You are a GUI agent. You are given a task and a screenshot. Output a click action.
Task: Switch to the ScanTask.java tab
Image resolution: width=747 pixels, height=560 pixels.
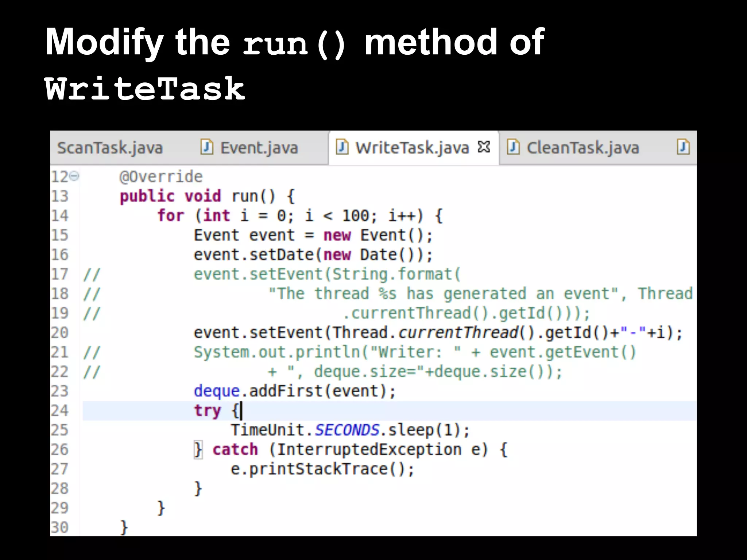pyautogui.click(x=109, y=148)
